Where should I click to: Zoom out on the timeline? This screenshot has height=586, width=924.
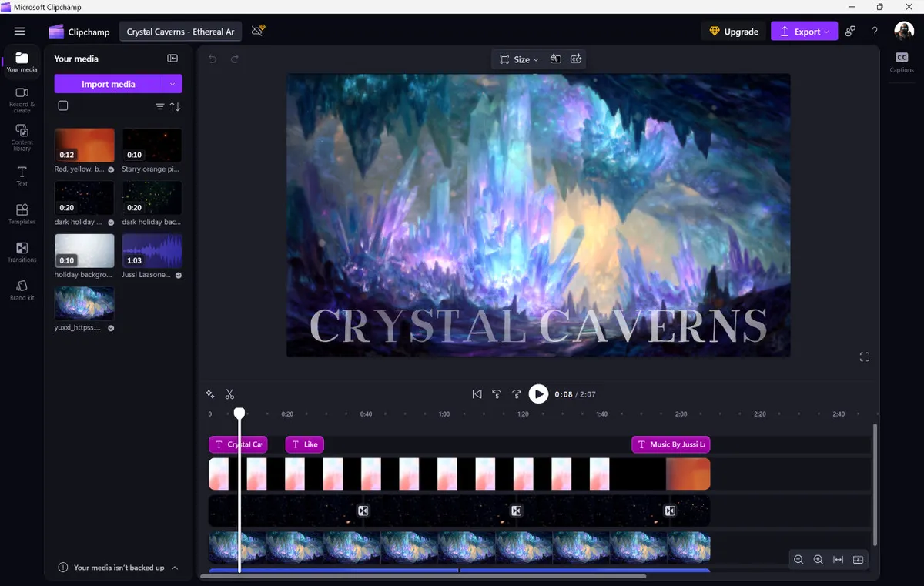pos(798,559)
